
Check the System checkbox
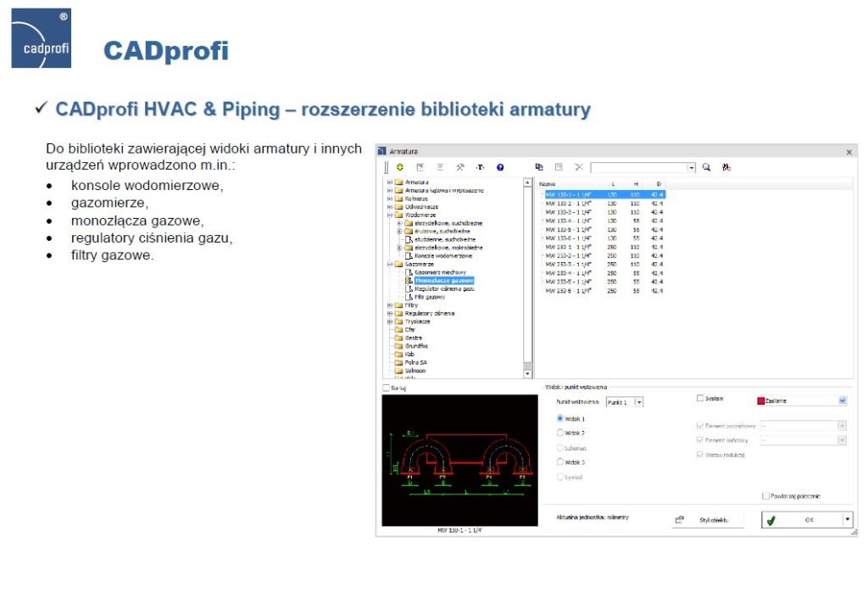click(x=700, y=399)
